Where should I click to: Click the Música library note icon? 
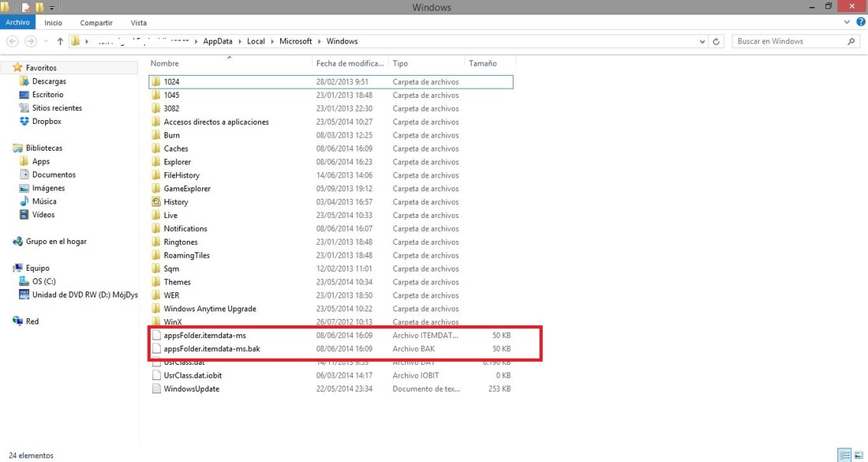24,201
